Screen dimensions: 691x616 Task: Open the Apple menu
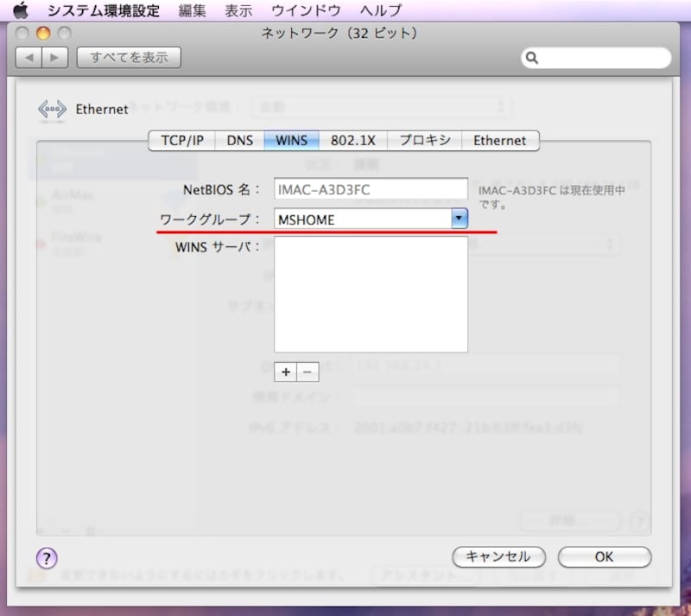point(20,10)
